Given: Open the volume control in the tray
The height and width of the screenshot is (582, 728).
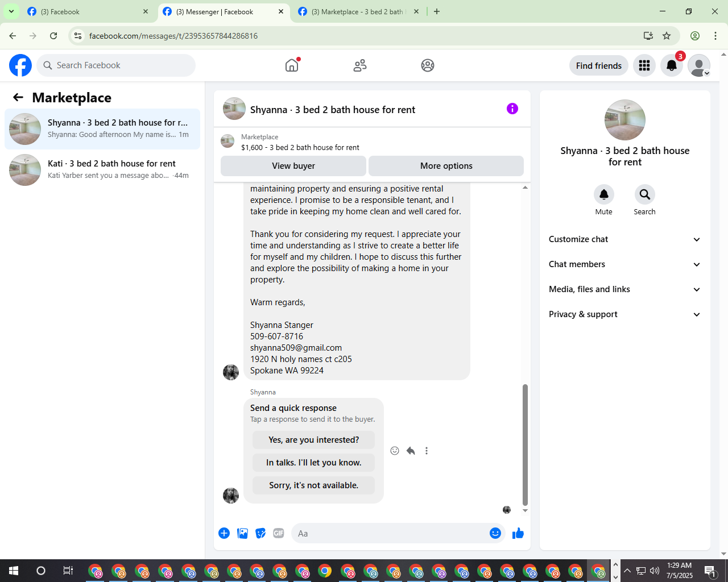Looking at the screenshot, I should tap(655, 571).
